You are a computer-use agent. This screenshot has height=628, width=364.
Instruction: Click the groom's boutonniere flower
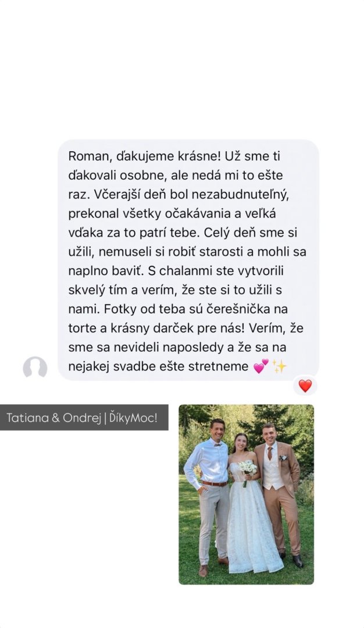283,458
